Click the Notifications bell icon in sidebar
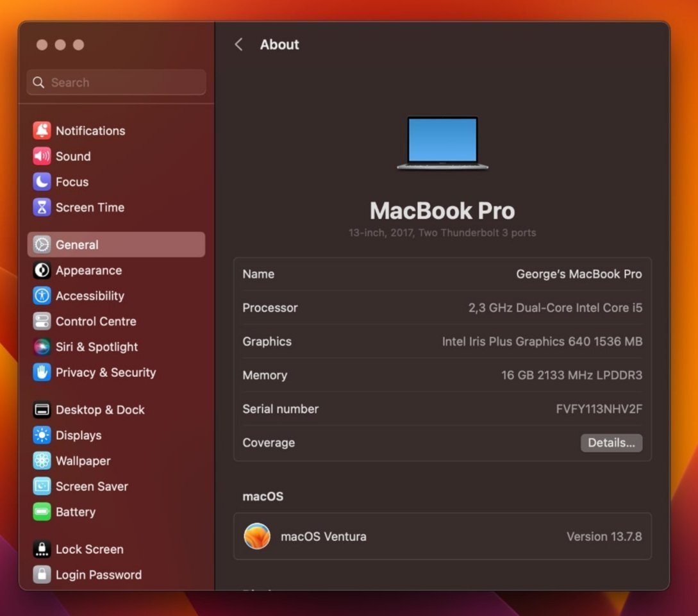698x616 pixels. tap(42, 131)
